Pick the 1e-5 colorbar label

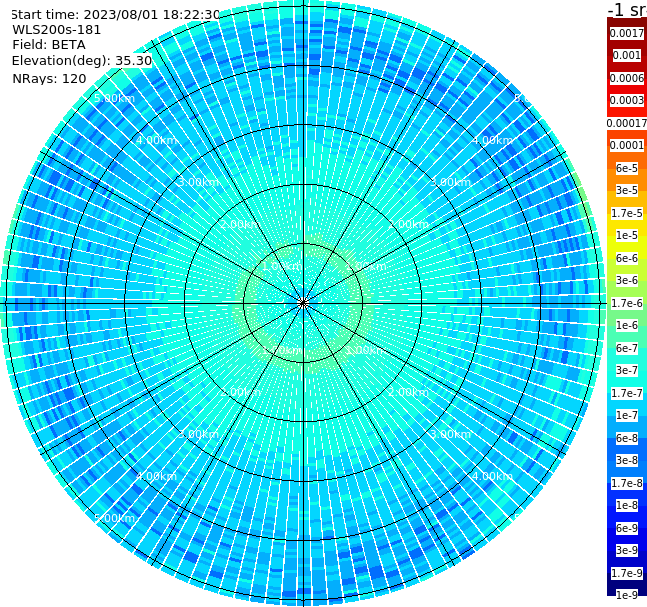[x=627, y=235]
